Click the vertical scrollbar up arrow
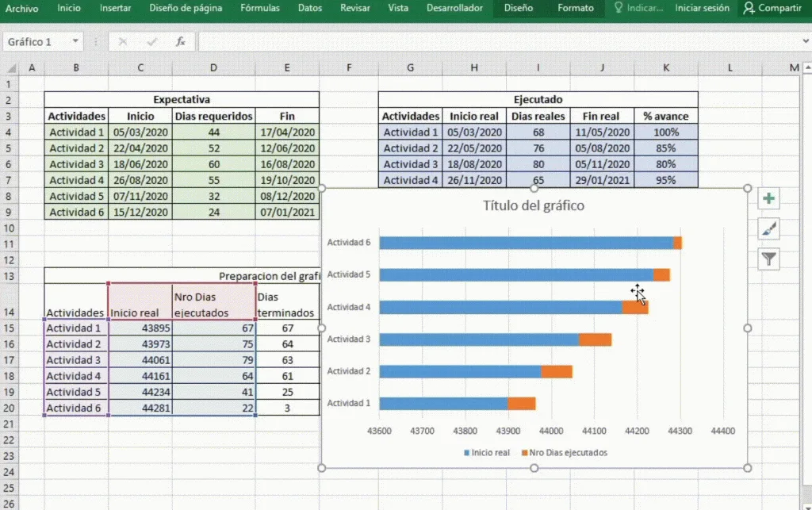This screenshot has width=812, height=510. (x=807, y=68)
